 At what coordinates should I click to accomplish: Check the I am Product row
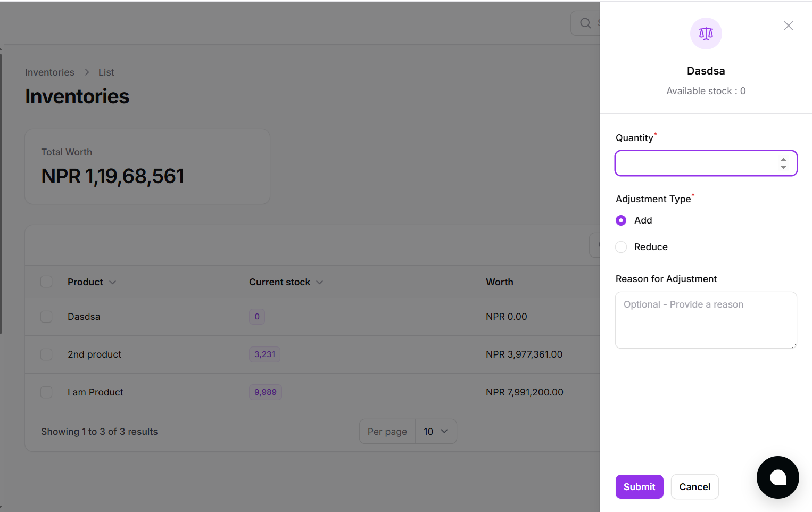pos(46,392)
